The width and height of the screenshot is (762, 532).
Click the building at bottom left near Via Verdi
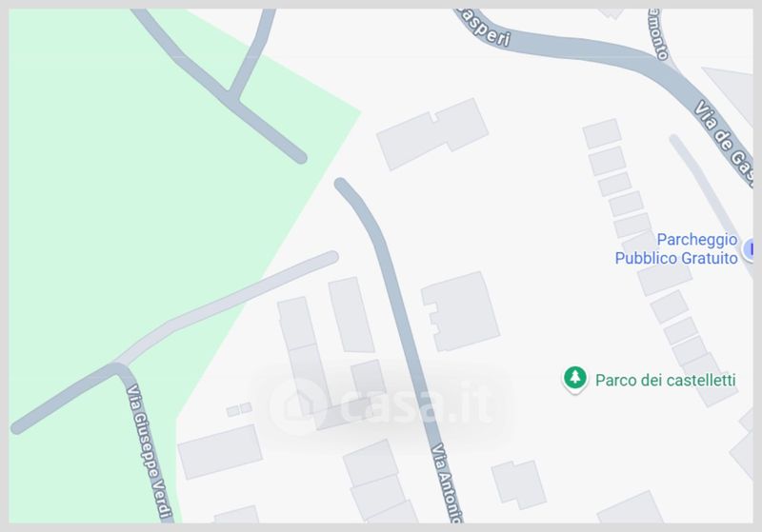(220, 451)
